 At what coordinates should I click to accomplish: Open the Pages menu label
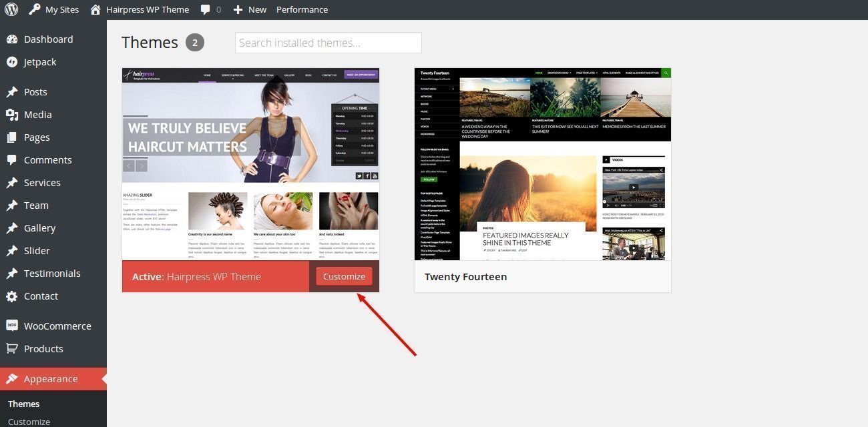[37, 137]
